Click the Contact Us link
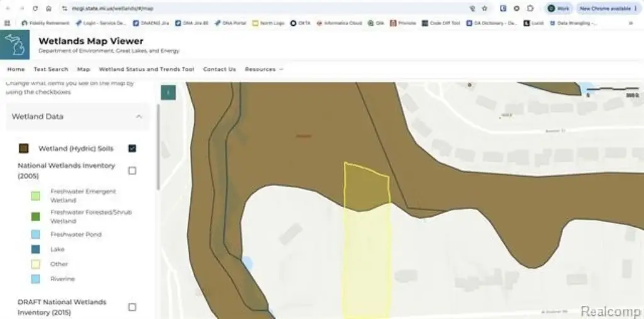The height and width of the screenshot is (319, 644). [219, 69]
